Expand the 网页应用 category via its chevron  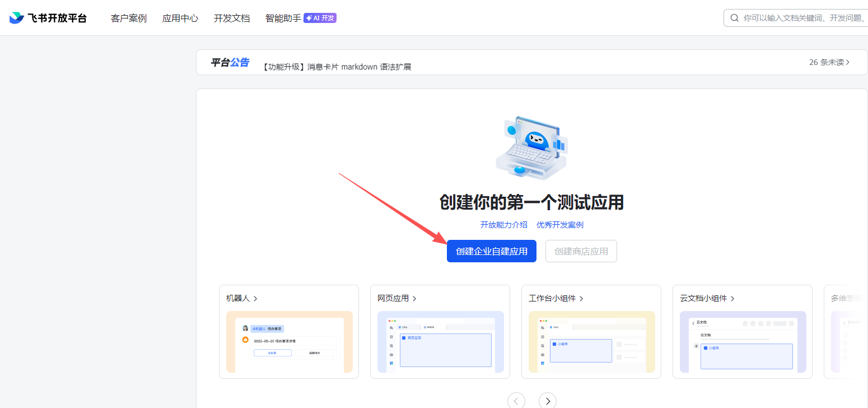(x=414, y=298)
